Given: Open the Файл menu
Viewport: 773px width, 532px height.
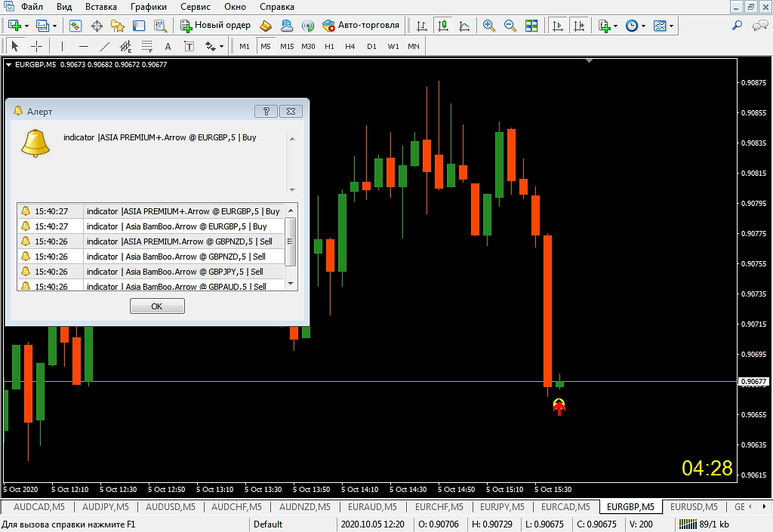Looking at the screenshot, I should coord(32,7).
